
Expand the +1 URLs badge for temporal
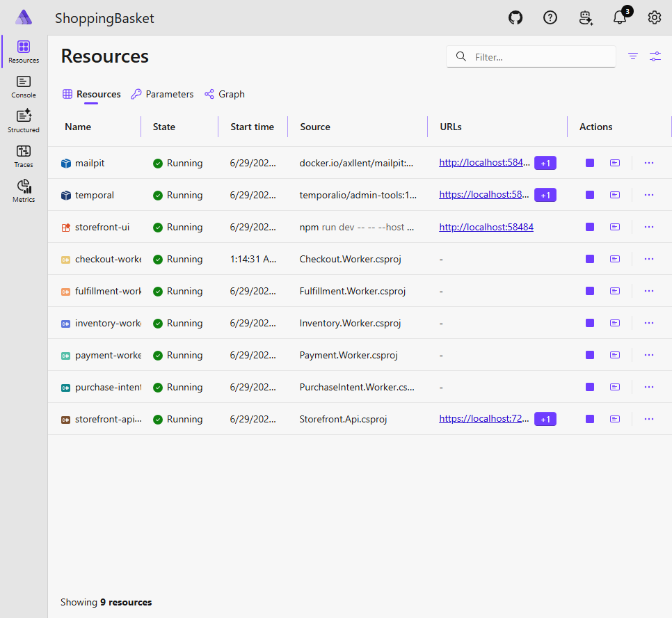[545, 195]
